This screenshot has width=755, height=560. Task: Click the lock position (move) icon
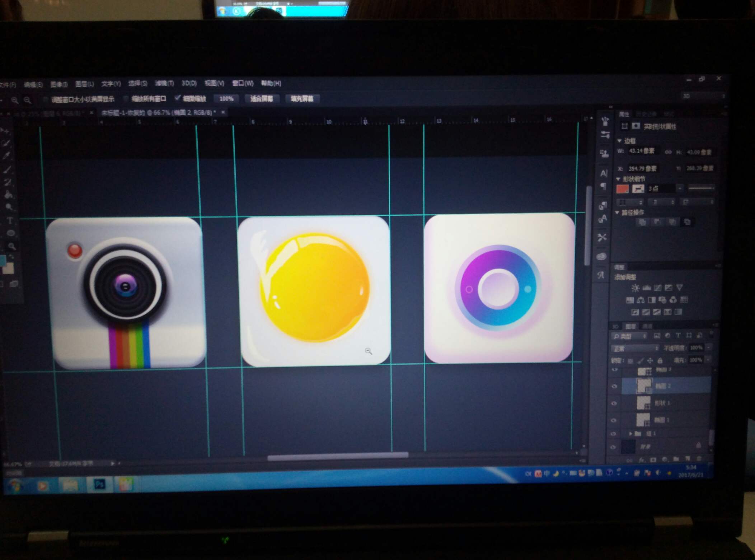(650, 360)
